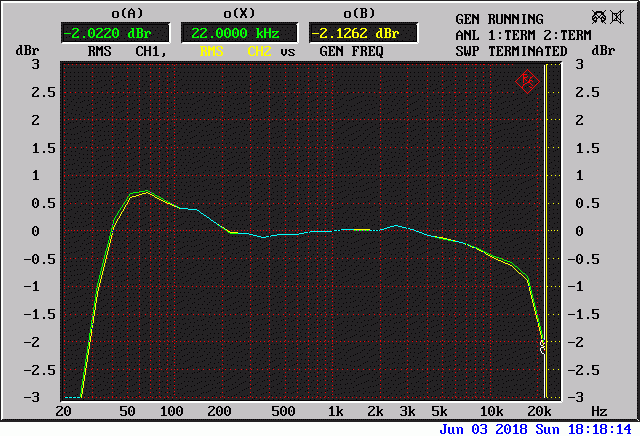Click the 'GEN RUNNING' status text
640x436 pixels.
coord(500,20)
